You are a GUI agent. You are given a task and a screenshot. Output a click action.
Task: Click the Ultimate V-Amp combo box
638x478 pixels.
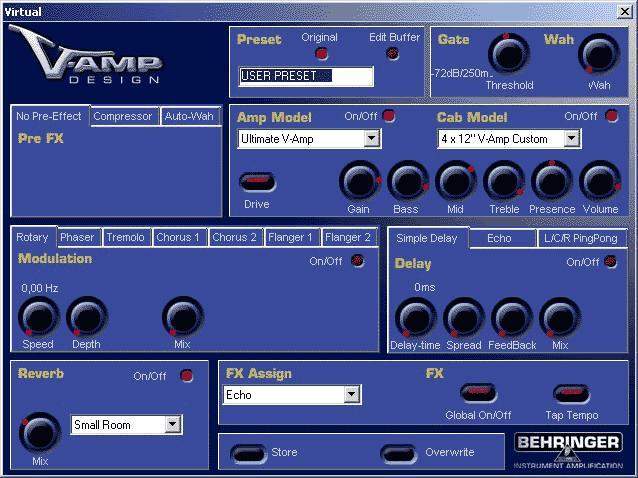[309, 139]
